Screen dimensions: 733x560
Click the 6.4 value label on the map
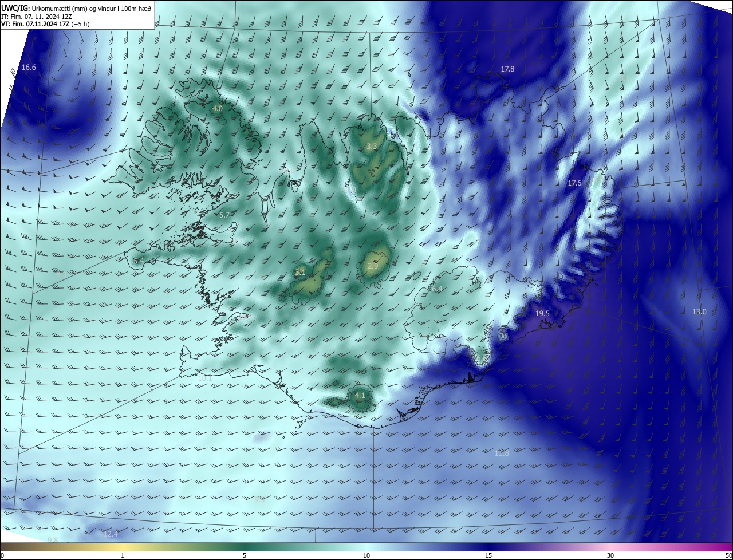[x=437, y=289]
